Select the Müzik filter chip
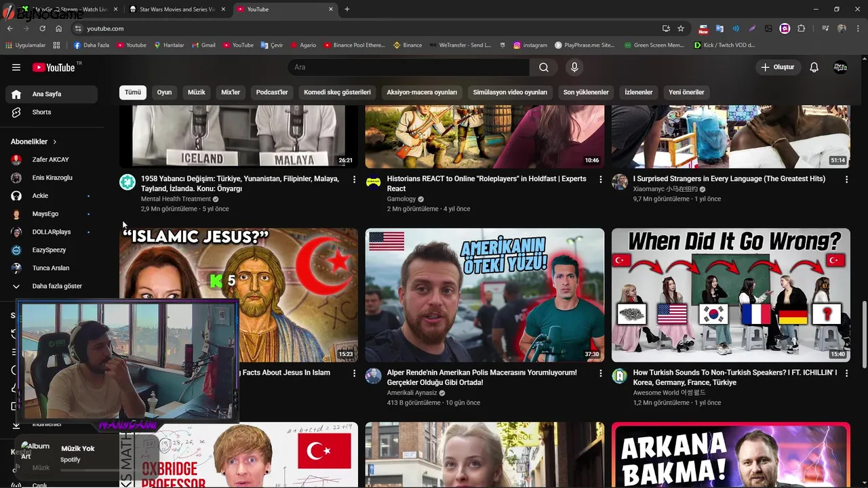The height and width of the screenshot is (488, 868). [x=196, y=92]
